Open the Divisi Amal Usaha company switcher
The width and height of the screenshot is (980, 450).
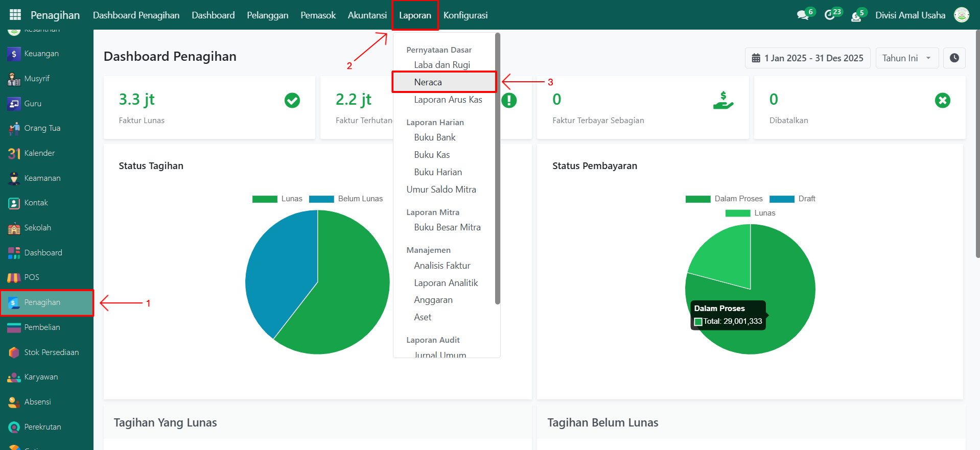(x=910, y=15)
